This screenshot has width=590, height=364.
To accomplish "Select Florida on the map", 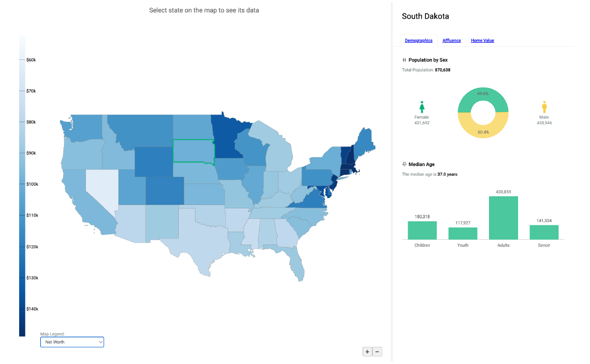I will pos(297,265).
